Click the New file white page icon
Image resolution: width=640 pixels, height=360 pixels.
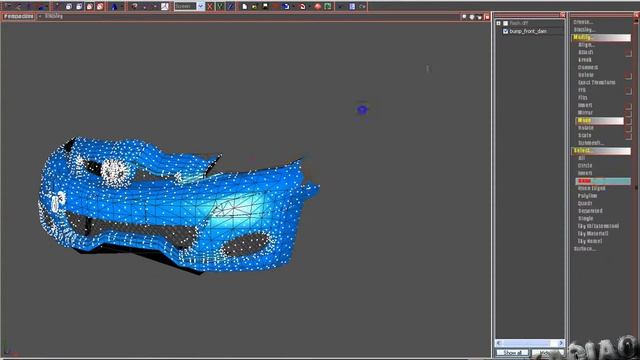click(244, 7)
